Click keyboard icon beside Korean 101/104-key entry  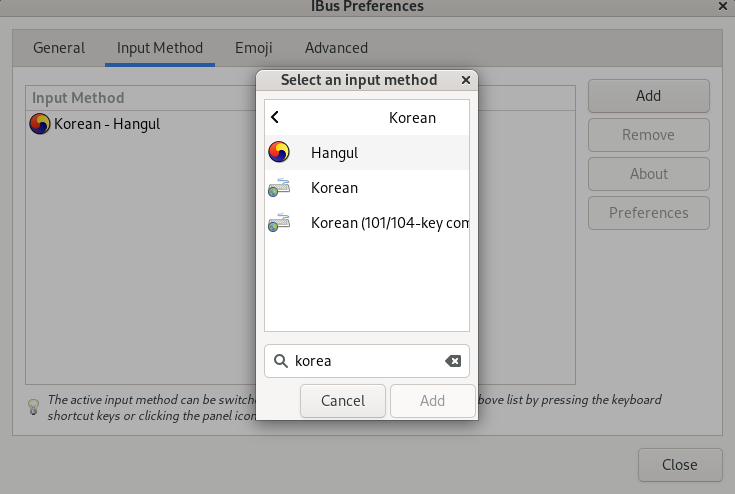[x=279, y=223]
